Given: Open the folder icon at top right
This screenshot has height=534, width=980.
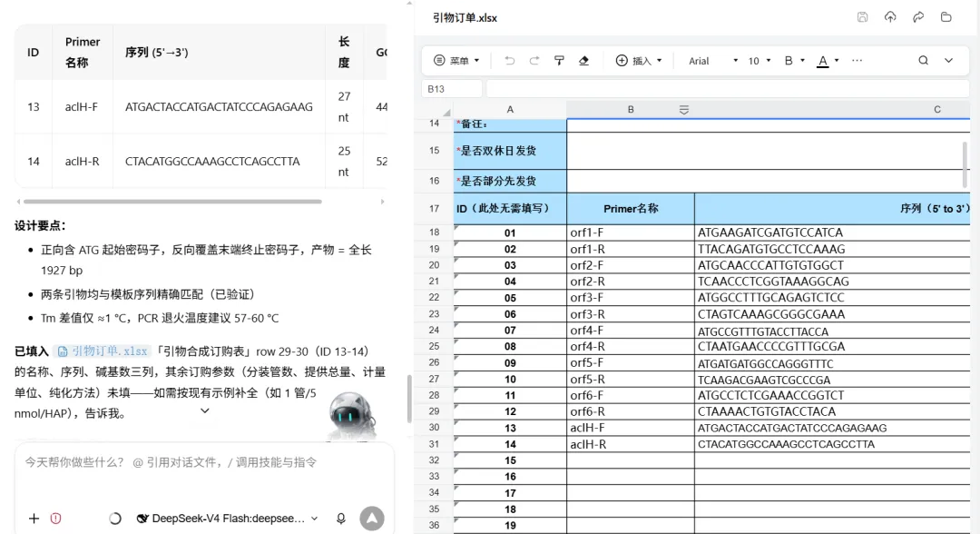Looking at the screenshot, I should tap(946, 17).
